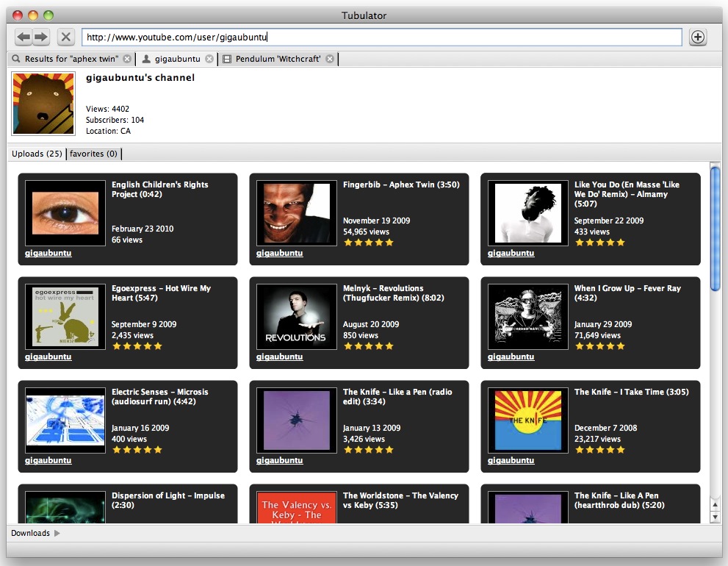Click 'February 23 2010' date text
The height and width of the screenshot is (566, 728).
(143, 229)
